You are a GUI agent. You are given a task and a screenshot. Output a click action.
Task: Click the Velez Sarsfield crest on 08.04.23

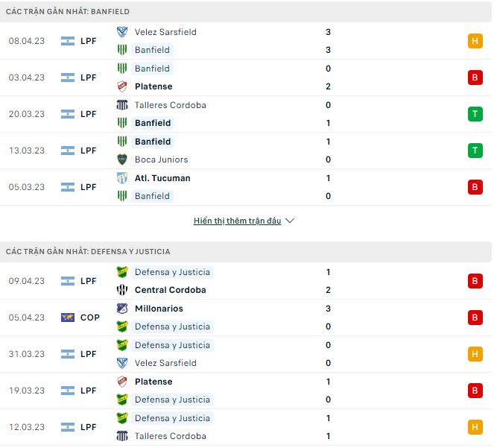tap(122, 32)
